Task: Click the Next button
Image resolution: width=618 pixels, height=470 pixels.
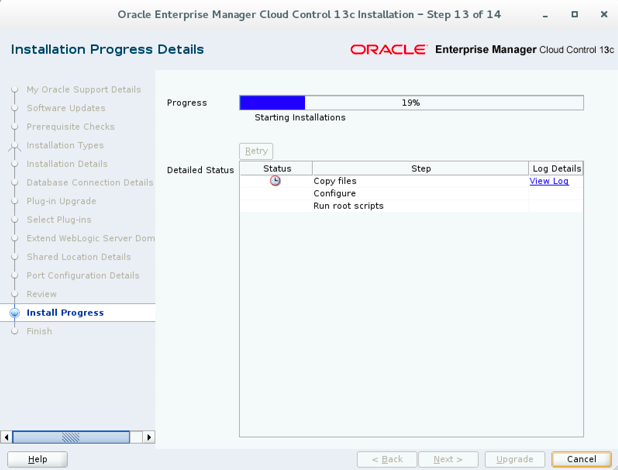Action: point(448,459)
